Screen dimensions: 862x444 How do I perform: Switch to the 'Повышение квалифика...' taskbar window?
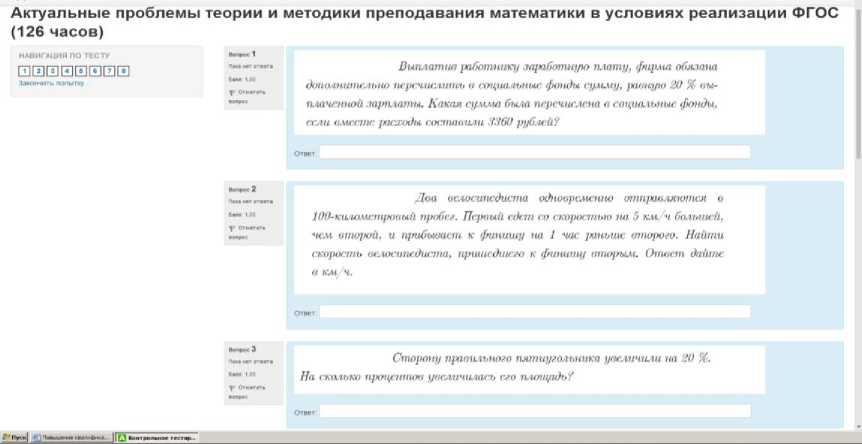click(72, 438)
